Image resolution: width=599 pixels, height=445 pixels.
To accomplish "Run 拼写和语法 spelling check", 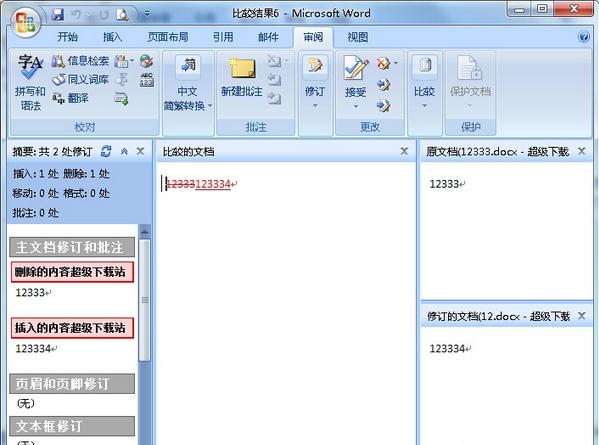I will point(30,83).
